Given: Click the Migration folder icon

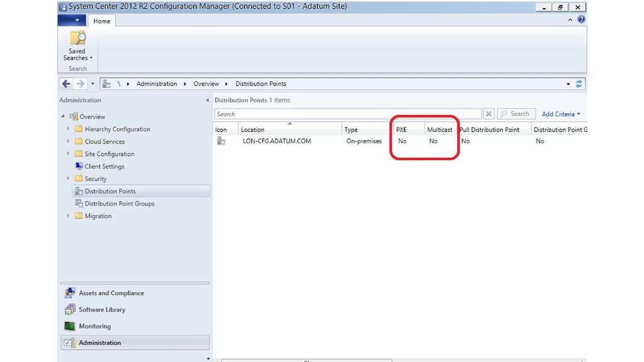Looking at the screenshot, I should 79,216.
